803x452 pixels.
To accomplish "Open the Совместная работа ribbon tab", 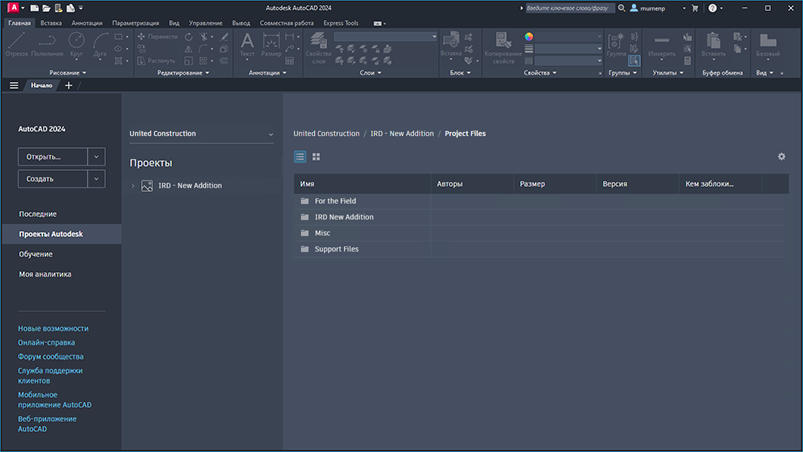I will 286,23.
